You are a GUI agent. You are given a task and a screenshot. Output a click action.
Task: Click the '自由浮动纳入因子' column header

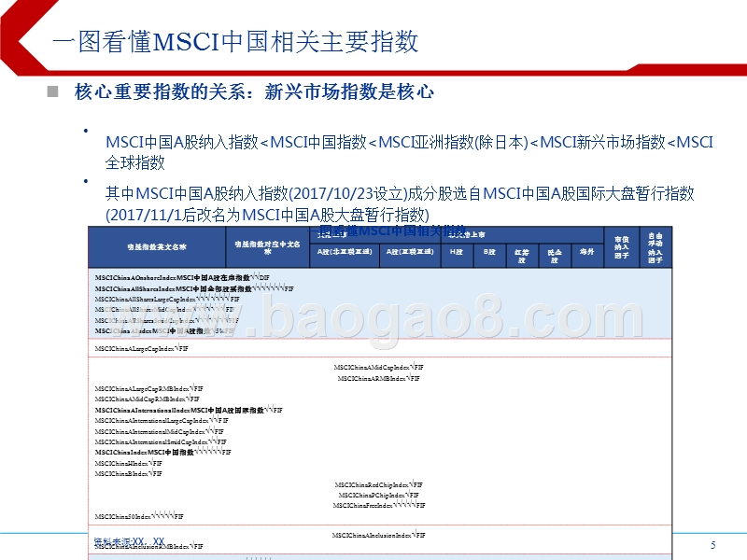[655, 247]
